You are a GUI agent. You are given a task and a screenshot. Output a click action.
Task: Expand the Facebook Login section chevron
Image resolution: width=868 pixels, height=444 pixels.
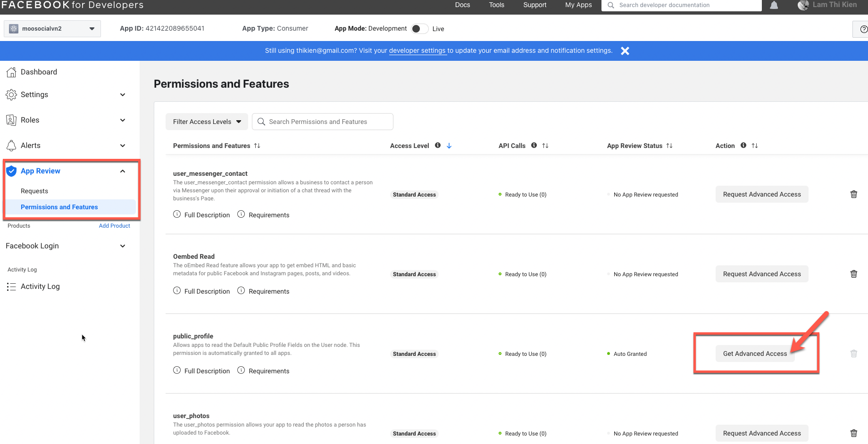pos(123,246)
